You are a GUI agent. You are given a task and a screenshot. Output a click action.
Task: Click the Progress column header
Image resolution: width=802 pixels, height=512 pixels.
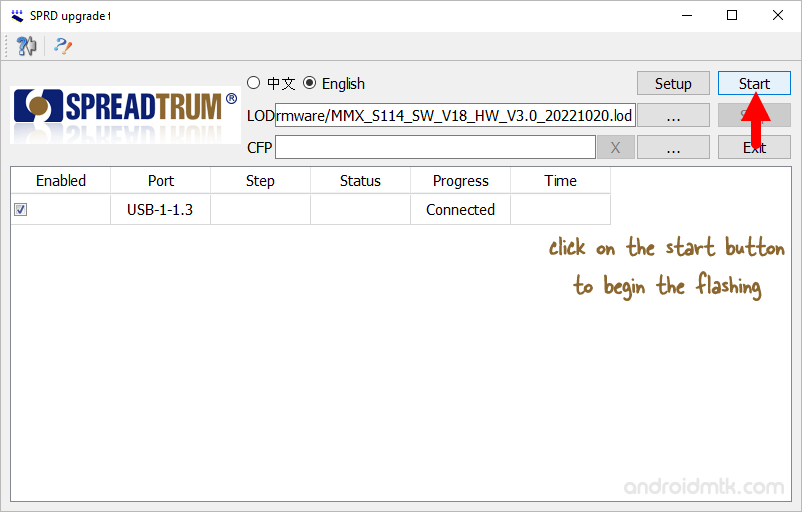pyautogui.click(x=461, y=181)
